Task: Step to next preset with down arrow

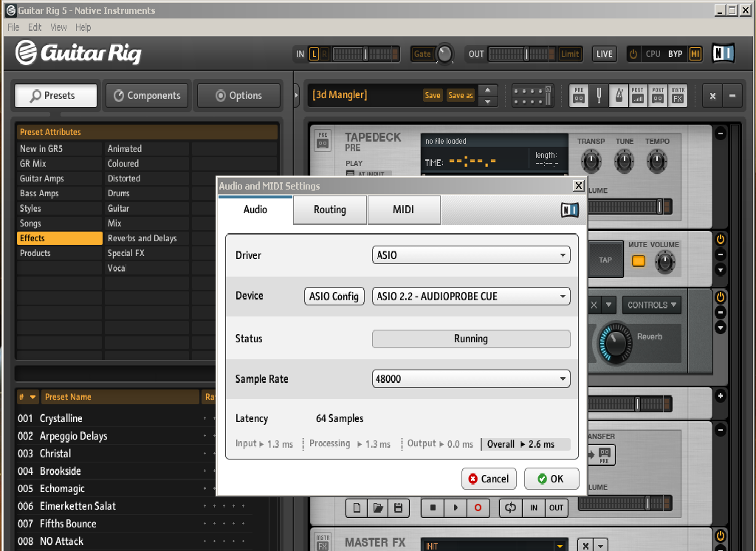Action: tap(488, 101)
